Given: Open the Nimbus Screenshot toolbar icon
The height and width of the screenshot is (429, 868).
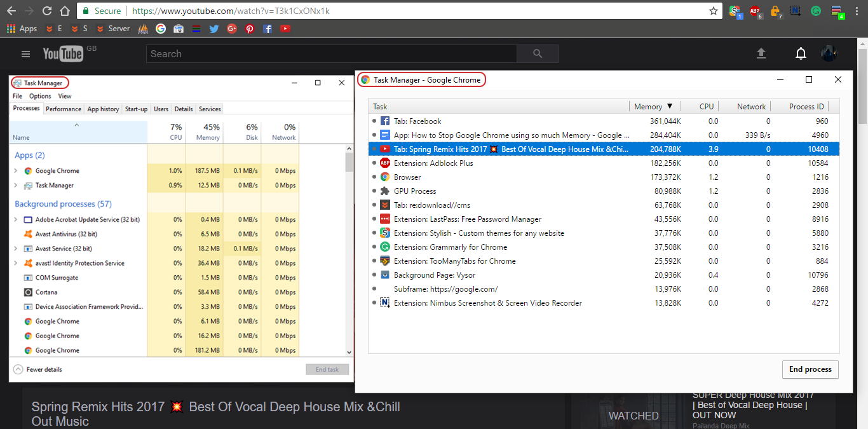Looking at the screenshot, I should pos(795,11).
